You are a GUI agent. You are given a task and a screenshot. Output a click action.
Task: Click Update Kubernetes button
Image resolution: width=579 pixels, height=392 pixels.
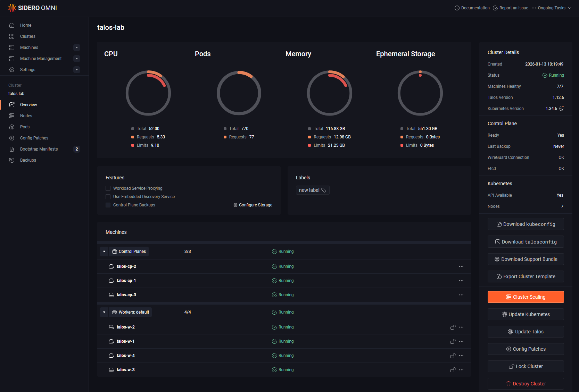[526, 314]
